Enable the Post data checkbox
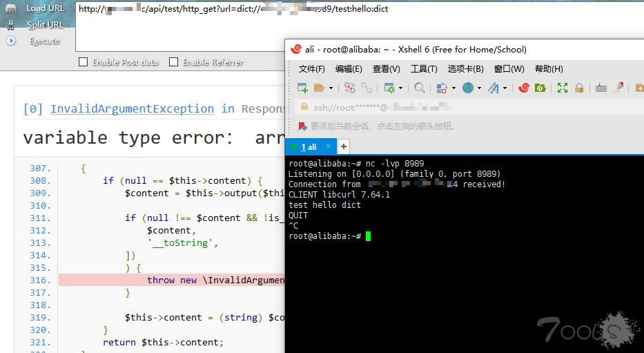Image resolution: width=644 pixels, height=353 pixels. pyautogui.click(x=84, y=62)
